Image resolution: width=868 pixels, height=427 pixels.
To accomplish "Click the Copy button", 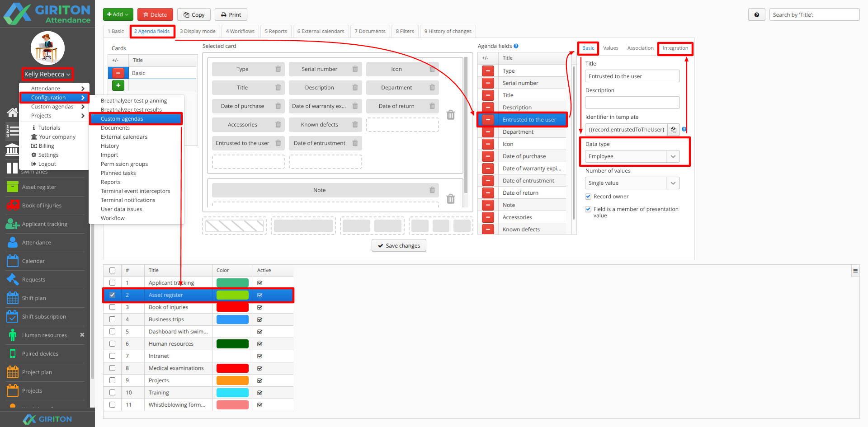I will click(x=193, y=14).
